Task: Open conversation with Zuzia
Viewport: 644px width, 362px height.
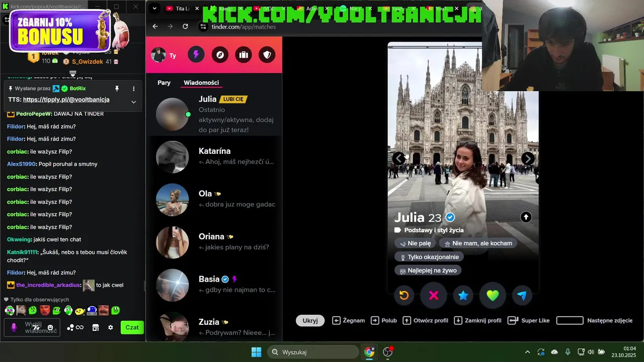Action: 214,324
